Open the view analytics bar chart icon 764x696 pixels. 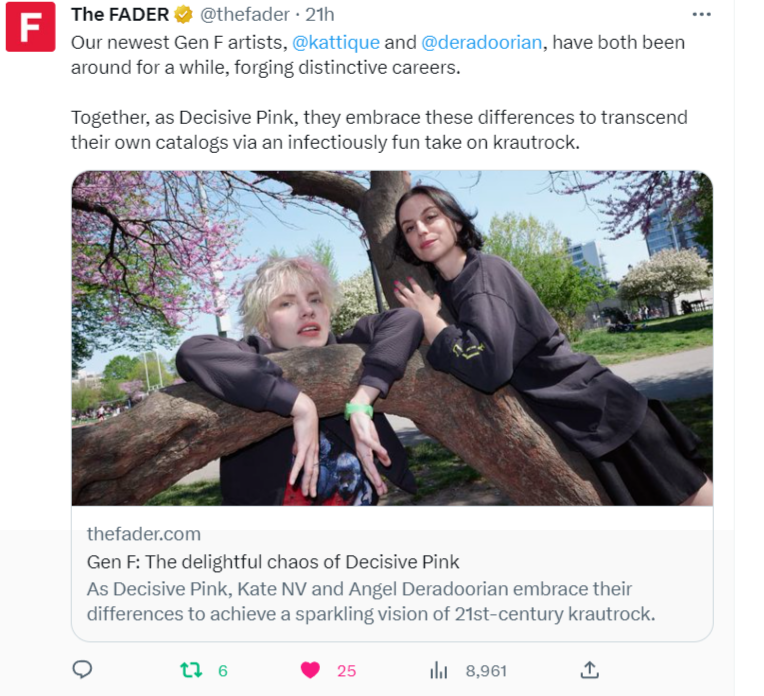click(x=439, y=670)
